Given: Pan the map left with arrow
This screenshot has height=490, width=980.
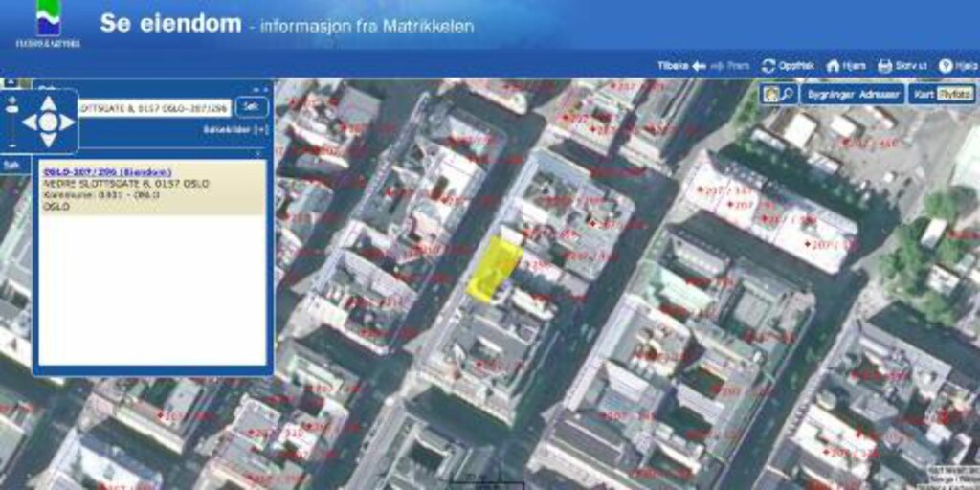Looking at the screenshot, I should point(30,122).
